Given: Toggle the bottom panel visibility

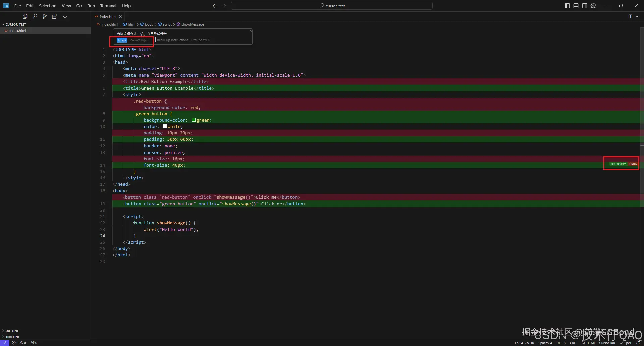Looking at the screenshot, I should click(576, 6).
